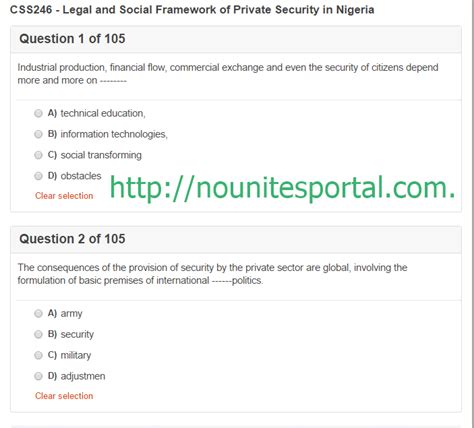The height and width of the screenshot is (428, 474).
Task: Select option A technical education
Action: 38,113
